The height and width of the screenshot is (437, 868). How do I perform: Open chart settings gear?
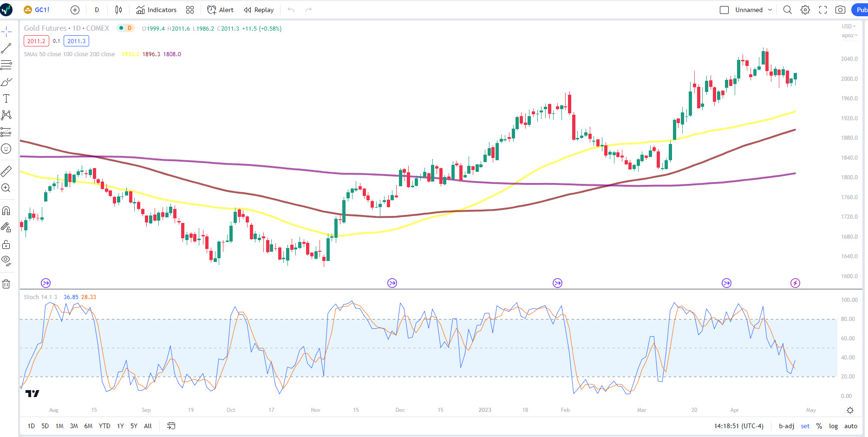coord(805,10)
